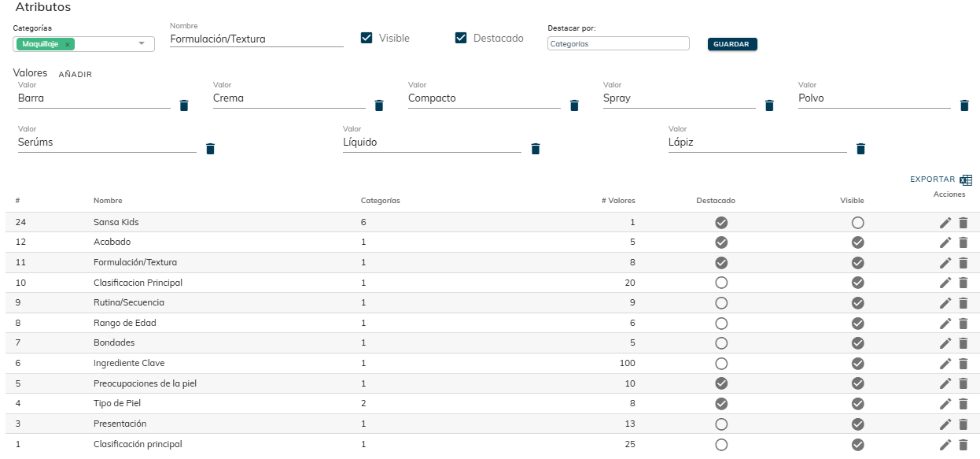
Task: Delete the Barra value with trash icon
Action: click(x=184, y=105)
